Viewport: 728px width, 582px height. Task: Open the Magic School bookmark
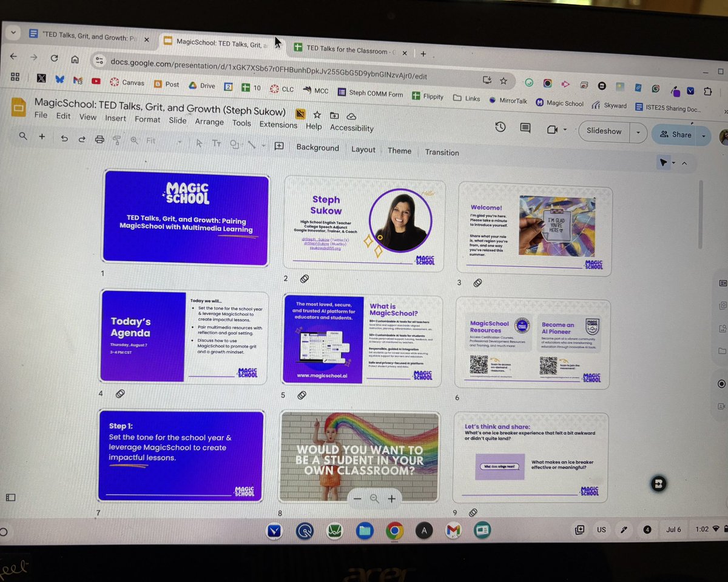coord(559,103)
